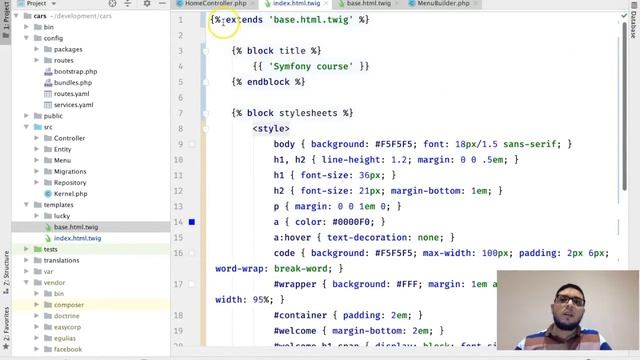Click the locate file target icon
Viewport: 640px width, 360px height.
click(x=112, y=3)
